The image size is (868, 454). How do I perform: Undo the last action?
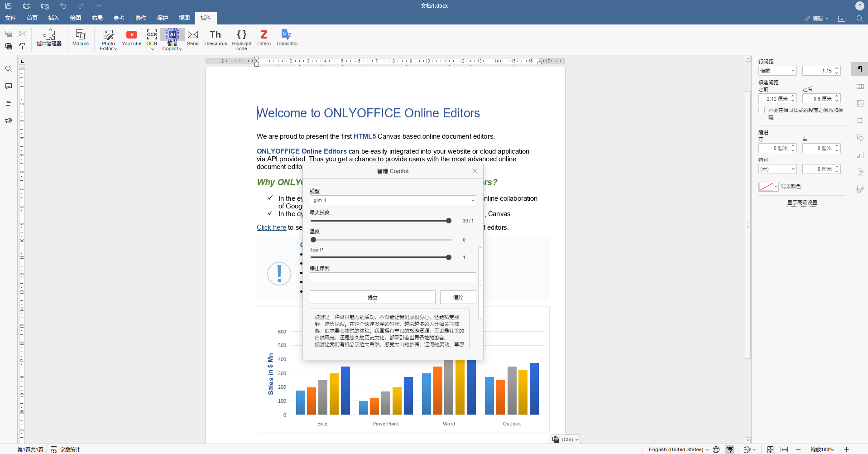tap(63, 6)
